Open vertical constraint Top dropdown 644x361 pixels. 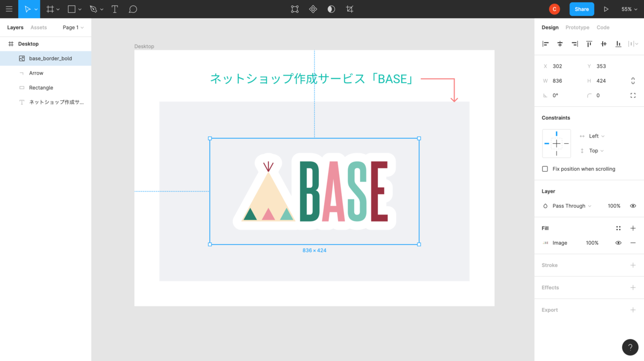[x=596, y=151]
